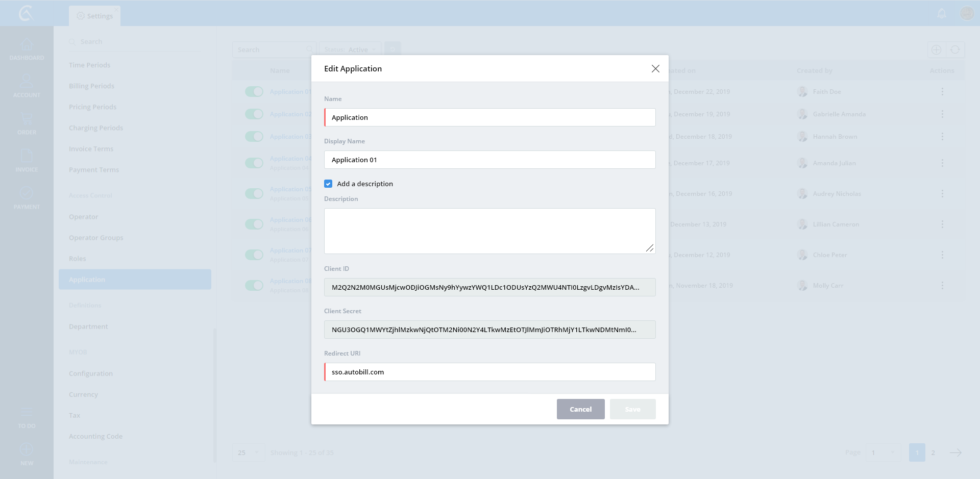This screenshot has height=479, width=980.
Task: Open the Order cart icon
Action: tap(27, 119)
